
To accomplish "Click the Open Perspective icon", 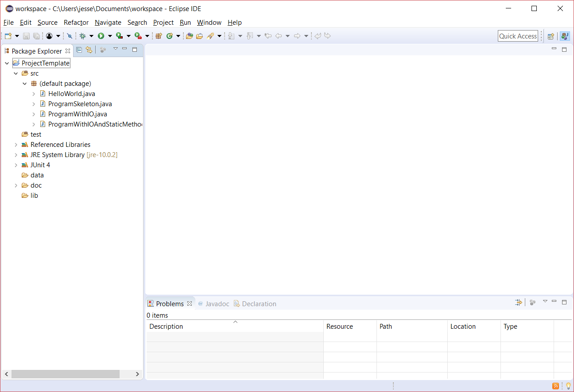I will (551, 36).
